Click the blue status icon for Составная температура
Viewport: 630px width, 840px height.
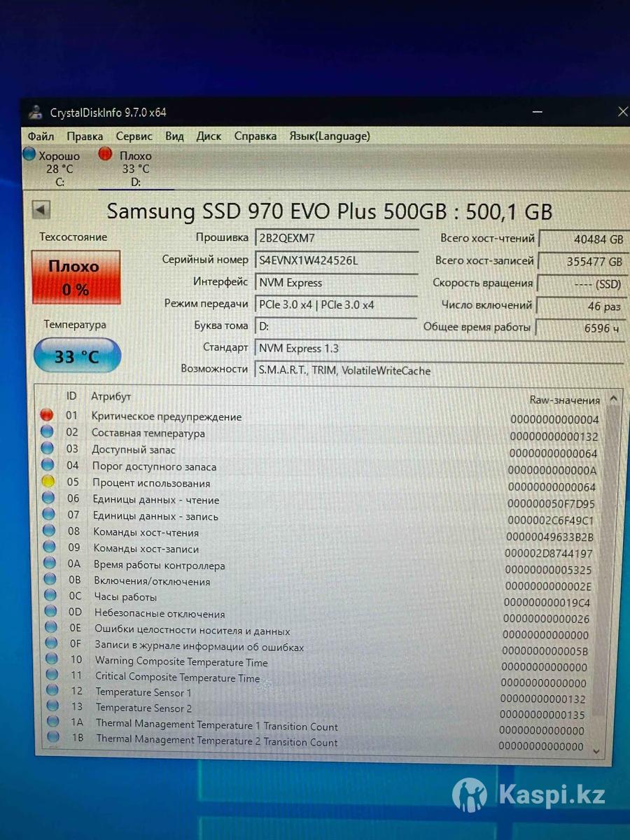[x=47, y=432]
